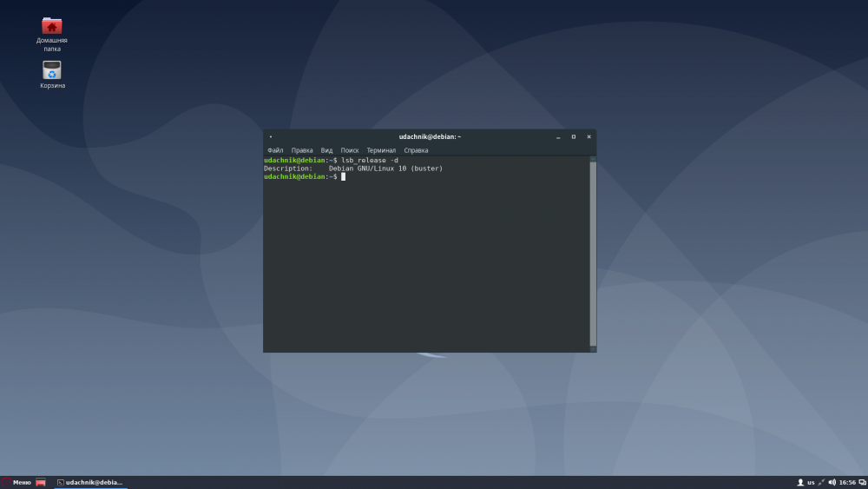Screen dimensions: 868x489
Task: Switch the 'us' keyboard layout indicator
Action: (811, 482)
